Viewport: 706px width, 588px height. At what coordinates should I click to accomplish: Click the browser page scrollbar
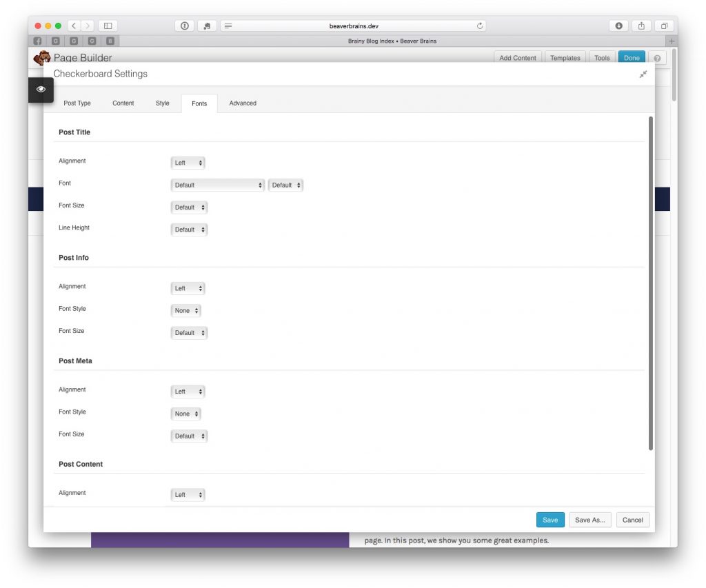[674, 74]
